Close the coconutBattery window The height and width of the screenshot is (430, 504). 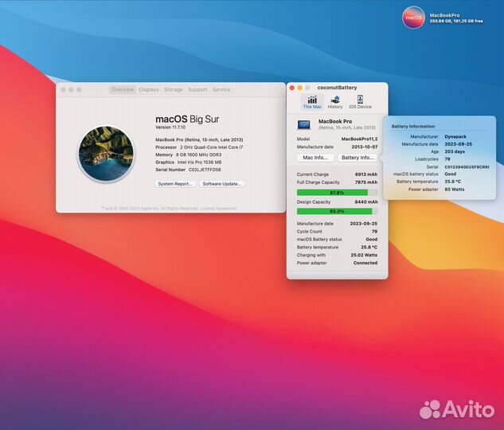292,88
